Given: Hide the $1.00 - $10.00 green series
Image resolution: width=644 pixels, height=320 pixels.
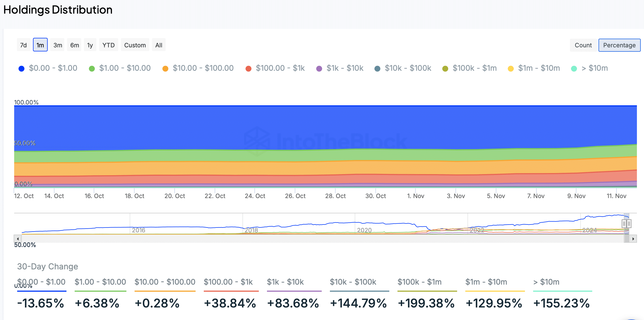Looking at the screenshot, I should (x=92, y=69).
